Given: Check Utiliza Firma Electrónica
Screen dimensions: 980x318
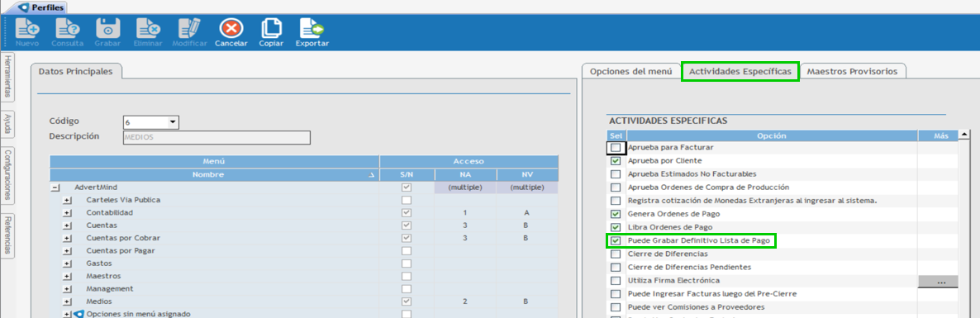Looking at the screenshot, I should [616, 281].
